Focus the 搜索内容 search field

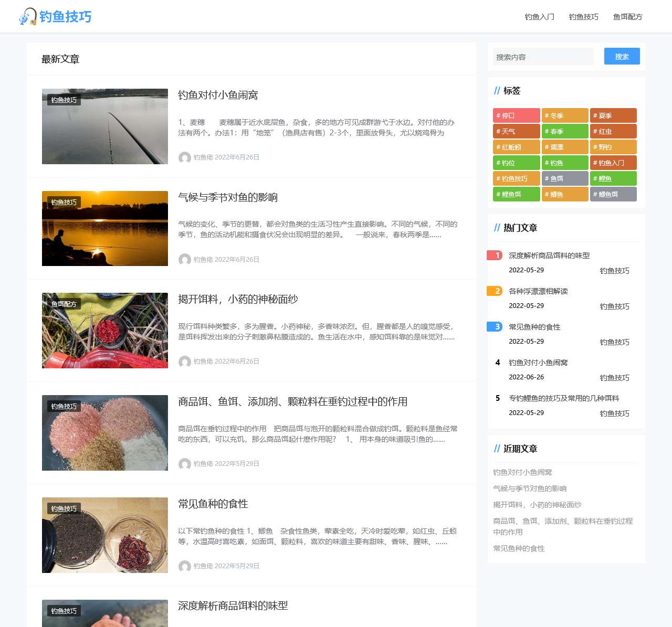543,57
